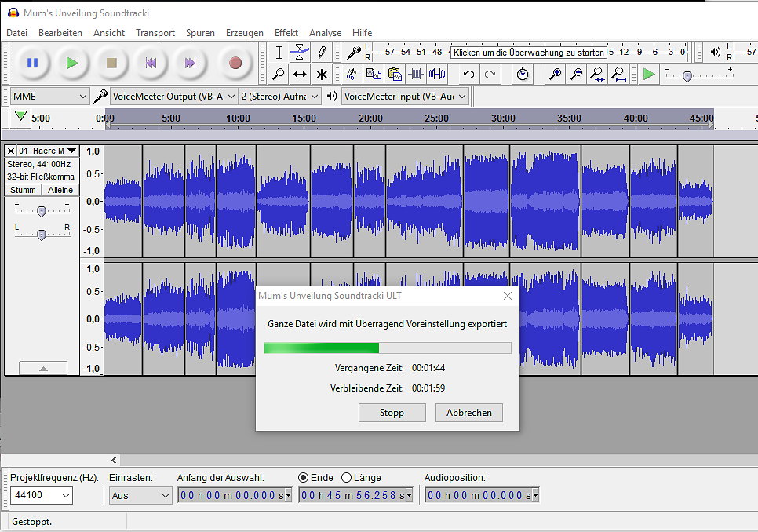
Task: Click the track gain slider
Action: pyautogui.click(x=42, y=210)
